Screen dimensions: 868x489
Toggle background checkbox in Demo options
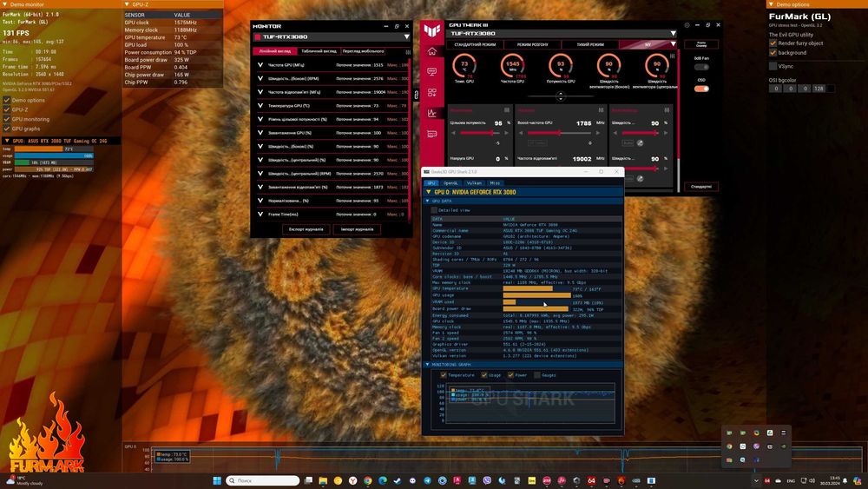coord(773,53)
